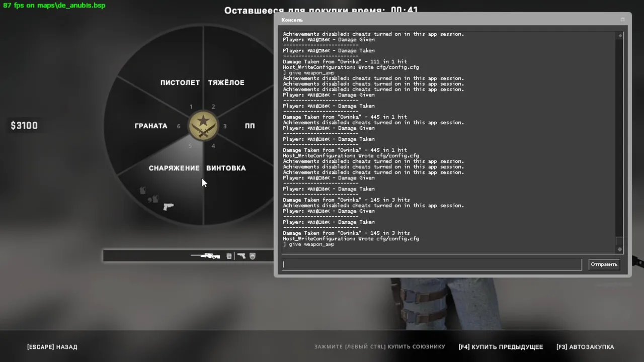Select the ПИСТОЛЕТ buy category

[x=180, y=82]
